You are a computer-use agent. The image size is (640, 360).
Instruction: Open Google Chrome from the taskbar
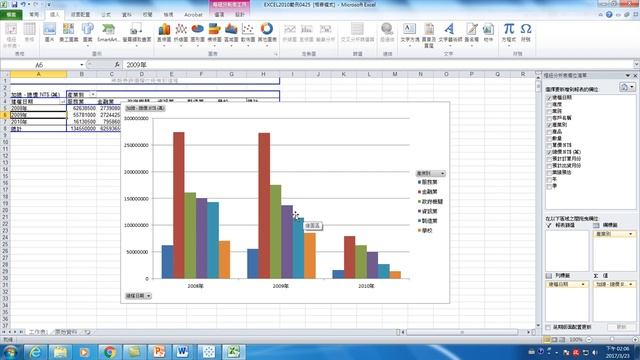tap(109, 351)
